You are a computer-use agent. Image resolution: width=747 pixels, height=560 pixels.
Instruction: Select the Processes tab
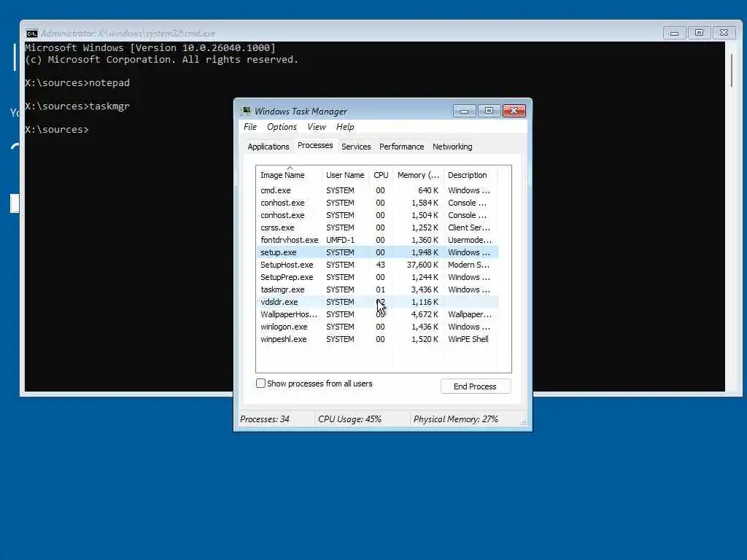click(315, 145)
